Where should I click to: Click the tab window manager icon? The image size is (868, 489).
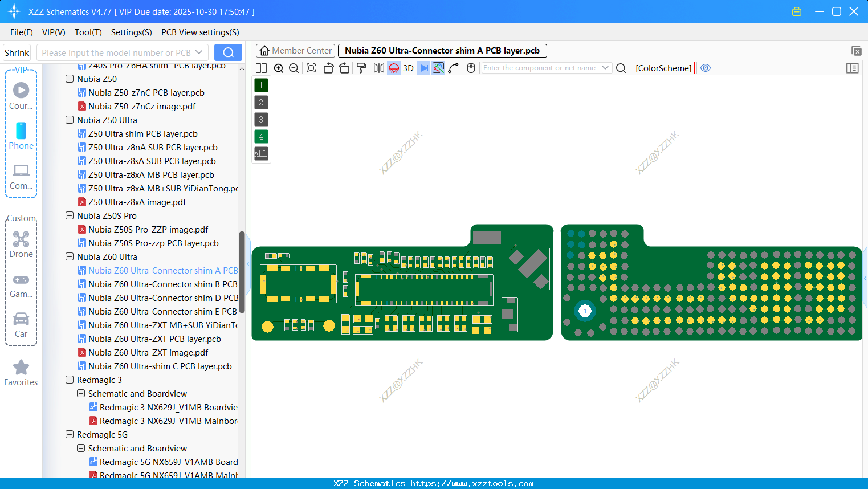pyautogui.click(x=856, y=51)
